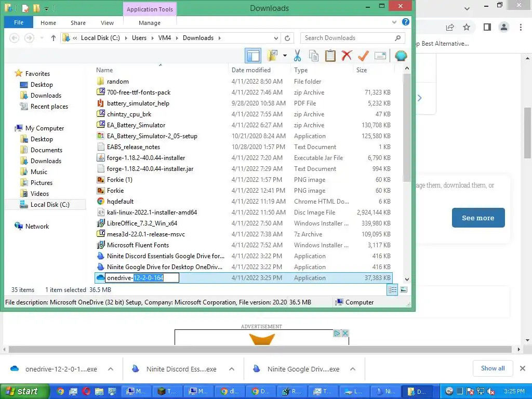Sort by Size column header
This screenshot has width=532, height=399.
tap(362, 70)
